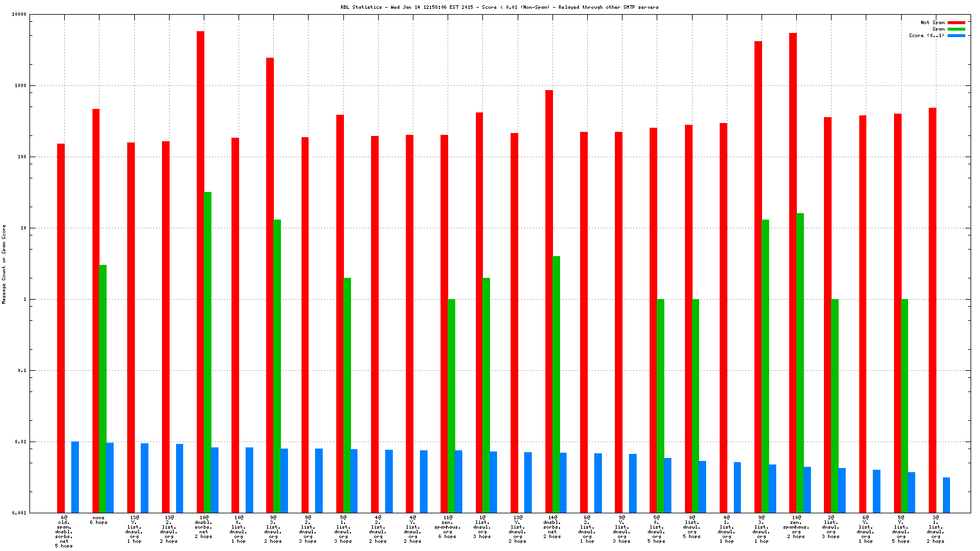The height and width of the screenshot is (551, 980).
Task: Click the 14@ dnsbl.sorbs.net 2 hops label
Action: click(x=552, y=527)
